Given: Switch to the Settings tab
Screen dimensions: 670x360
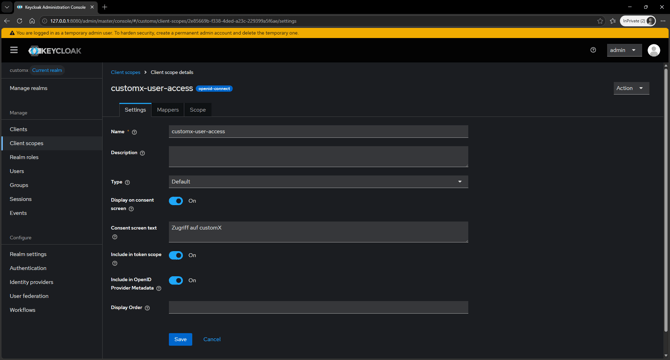Looking at the screenshot, I should point(135,110).
